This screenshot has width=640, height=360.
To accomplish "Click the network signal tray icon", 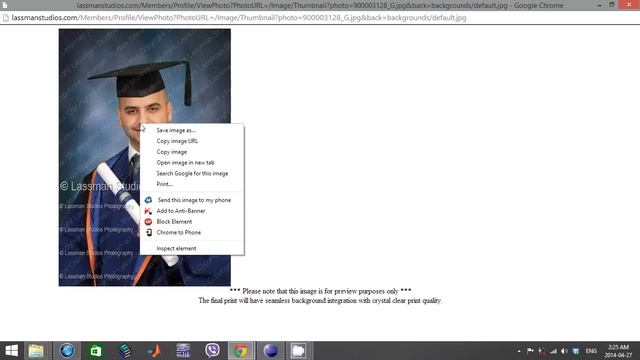I will click(x=553, y=351).
